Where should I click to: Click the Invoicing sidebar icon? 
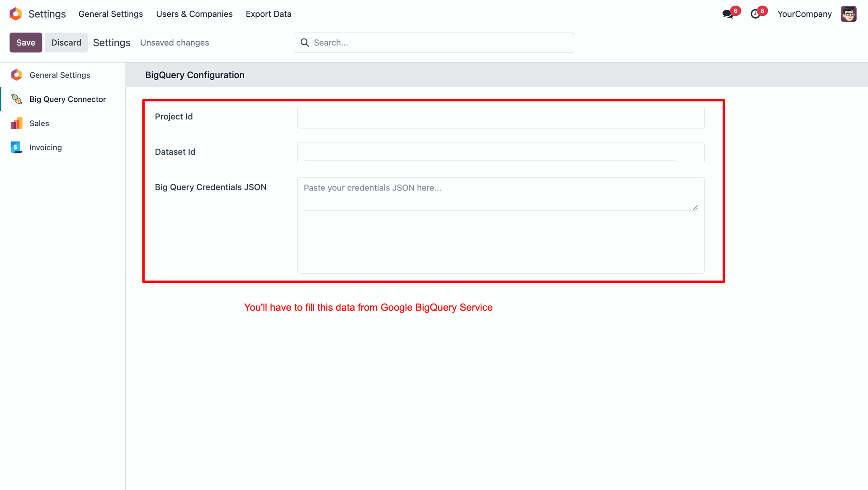[17, 147]
